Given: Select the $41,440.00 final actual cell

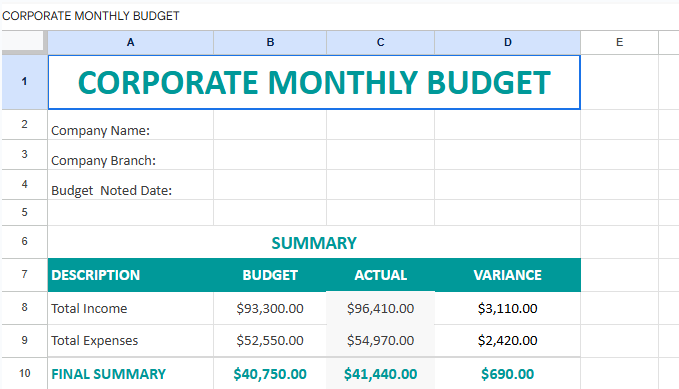Looking at the screenshot, I should point(381,373).
